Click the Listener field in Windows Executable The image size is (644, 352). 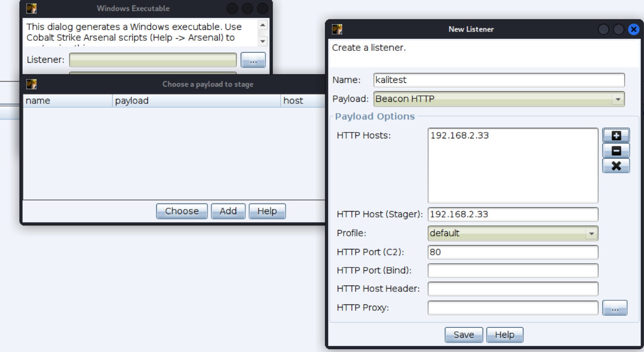pyautogui.click(x=153, y=60)
